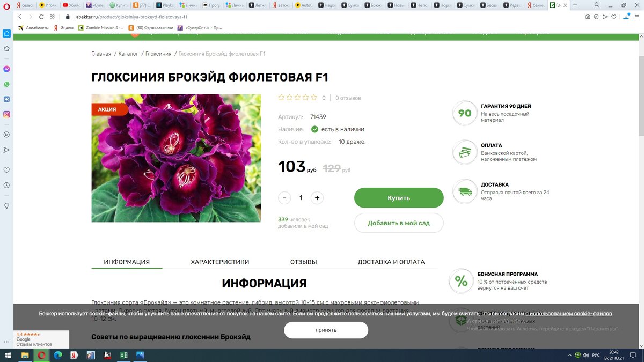Image resolution: width=644 pixels, height=362 pixels.
Task: Open a new browser tab with plus
Action: tap(575, 5)
